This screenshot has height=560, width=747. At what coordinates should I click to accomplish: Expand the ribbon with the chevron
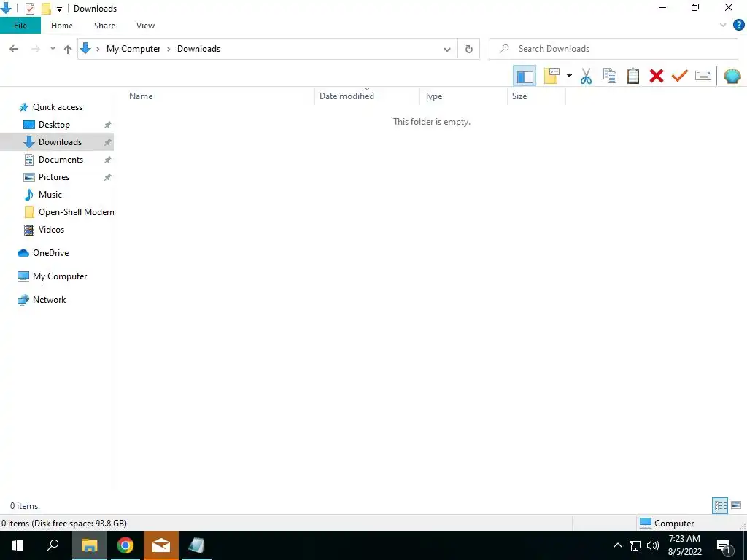(723, 26)
